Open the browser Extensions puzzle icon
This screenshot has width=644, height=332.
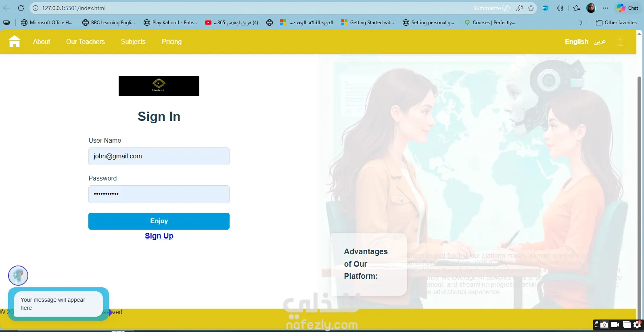560,8
